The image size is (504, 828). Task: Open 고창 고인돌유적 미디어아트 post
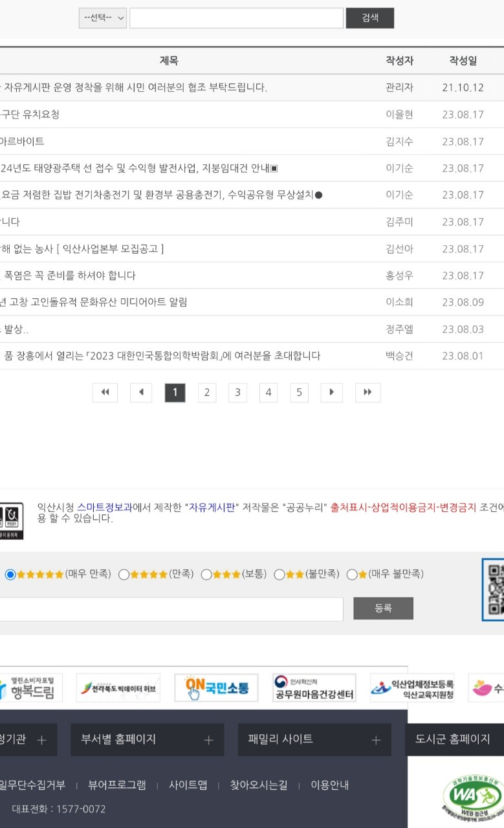[x=94, y=302]
